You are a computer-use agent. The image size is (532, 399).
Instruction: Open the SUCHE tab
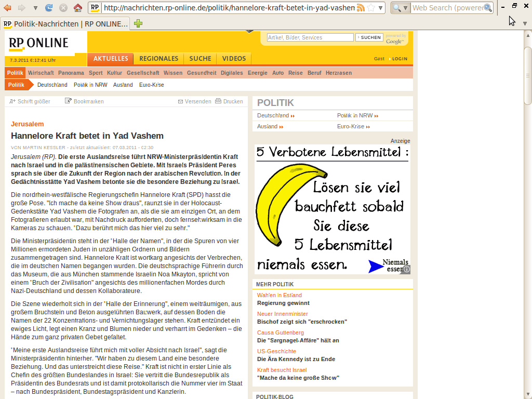coord(200,58)
